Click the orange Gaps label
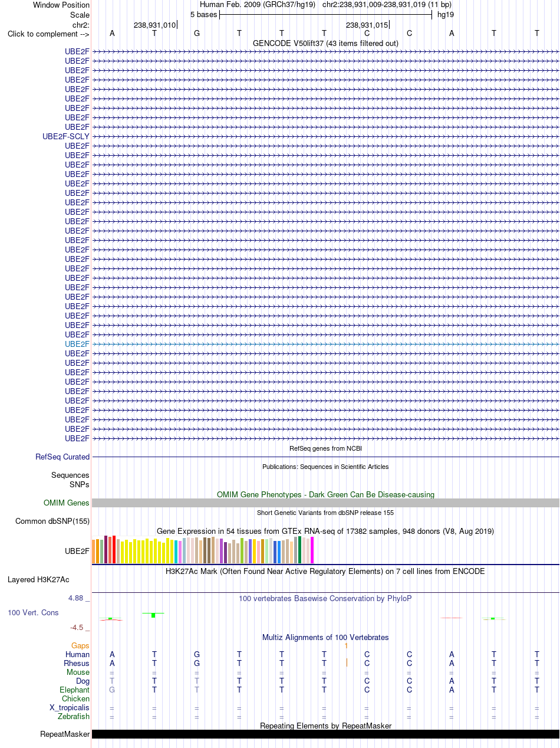 coord(80,646)
